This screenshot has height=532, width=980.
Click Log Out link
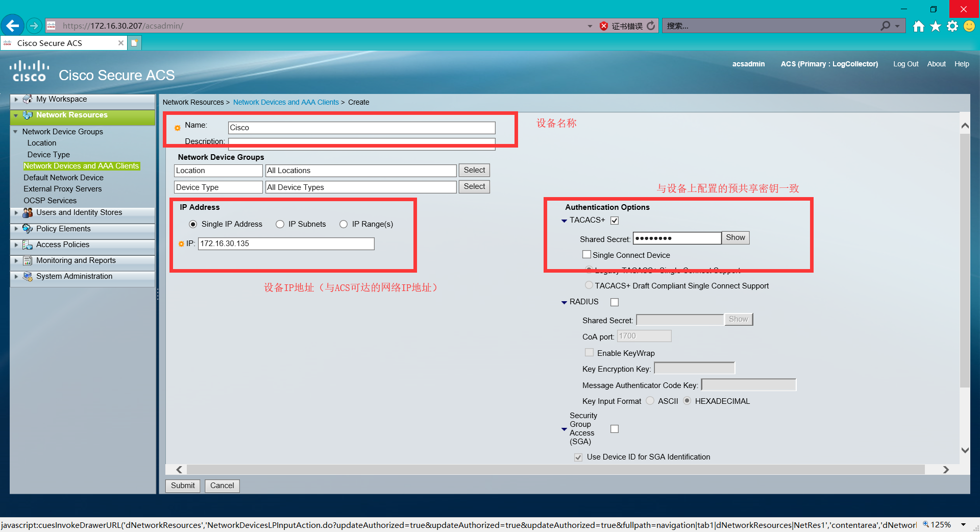[905, 64]
